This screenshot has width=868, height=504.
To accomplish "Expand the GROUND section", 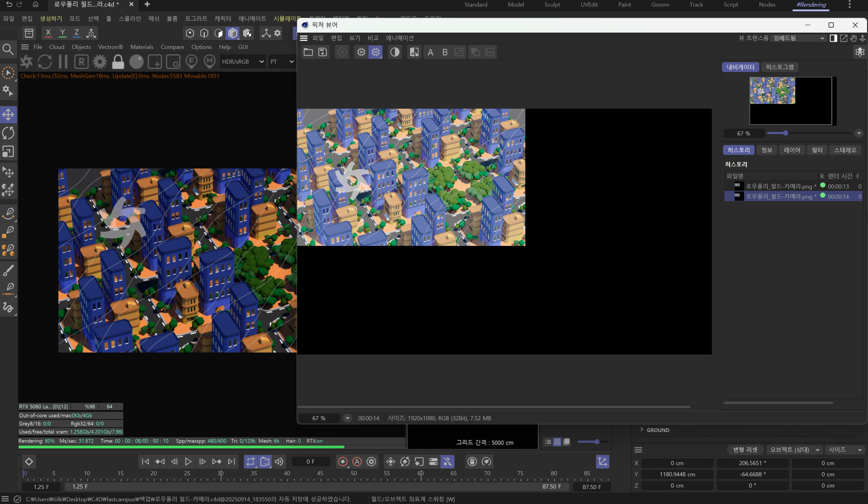I will [641, 430].
